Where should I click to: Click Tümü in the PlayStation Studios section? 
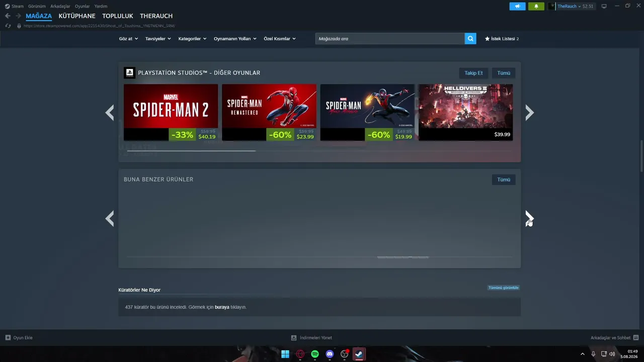pyautogui.click(x=504, y=73)
